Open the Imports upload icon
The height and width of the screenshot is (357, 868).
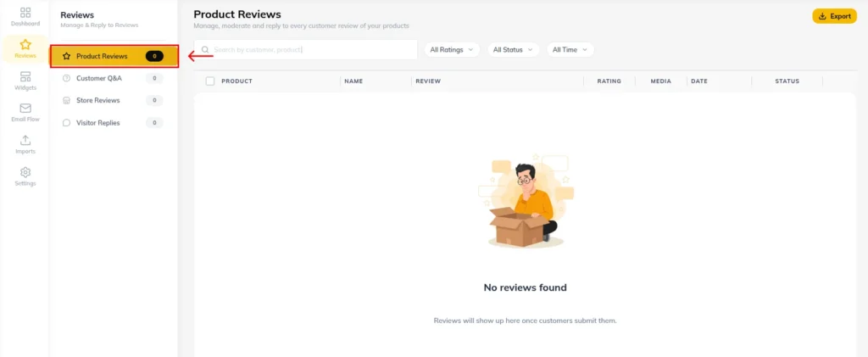25,140
